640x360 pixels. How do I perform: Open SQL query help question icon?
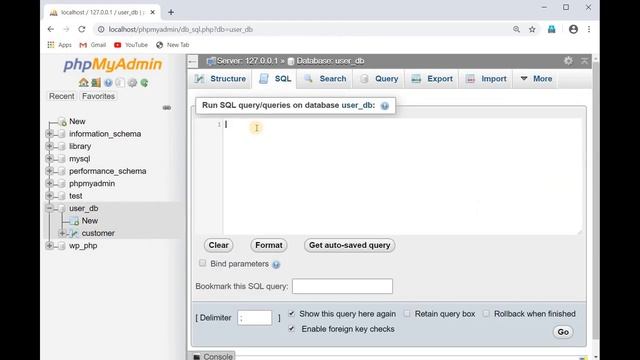[x=384, y=106]
